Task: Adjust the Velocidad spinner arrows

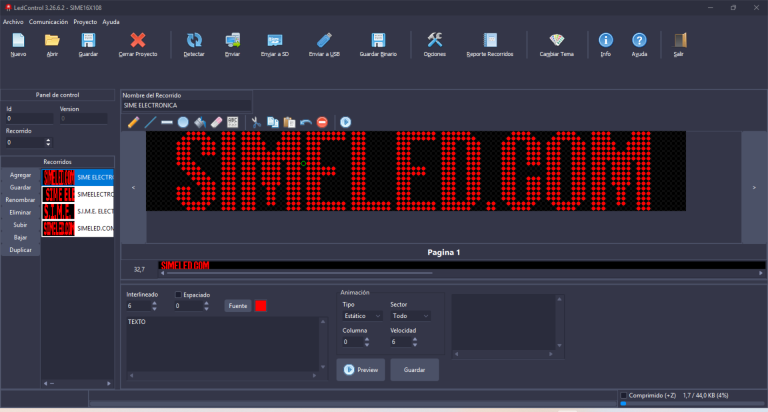Action: (415, 342)
